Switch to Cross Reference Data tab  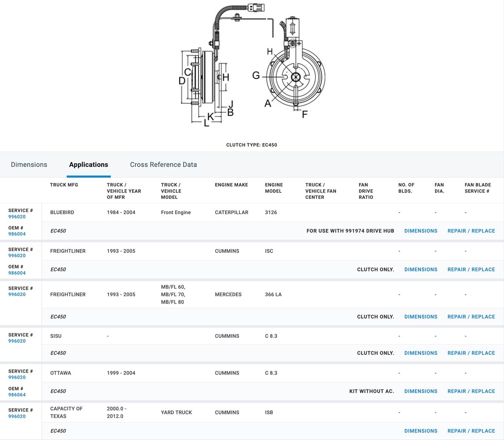click(163, 165)
